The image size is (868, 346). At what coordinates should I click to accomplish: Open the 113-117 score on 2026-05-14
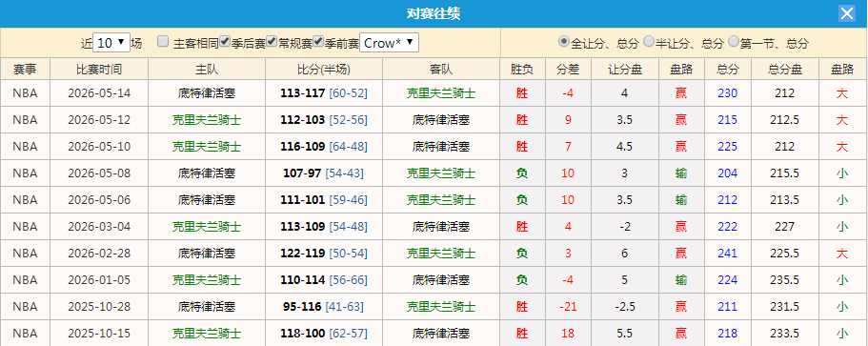[303, 93]
